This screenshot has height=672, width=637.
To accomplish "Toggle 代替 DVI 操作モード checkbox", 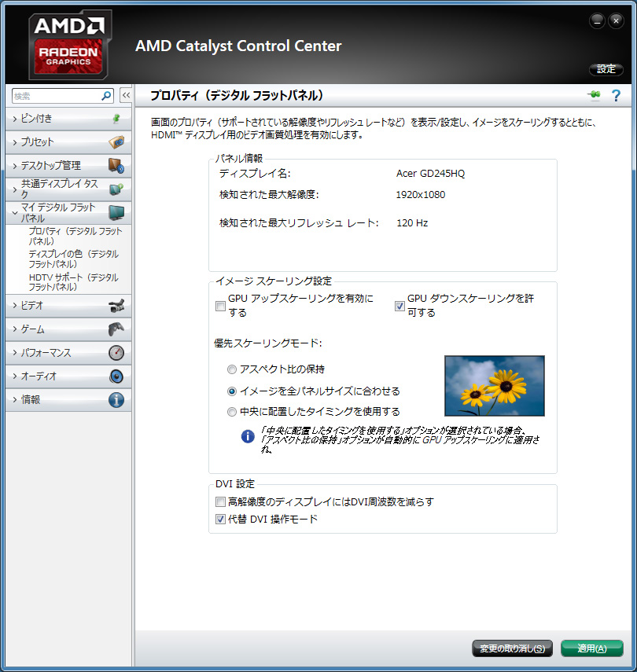I will (220, 520).
